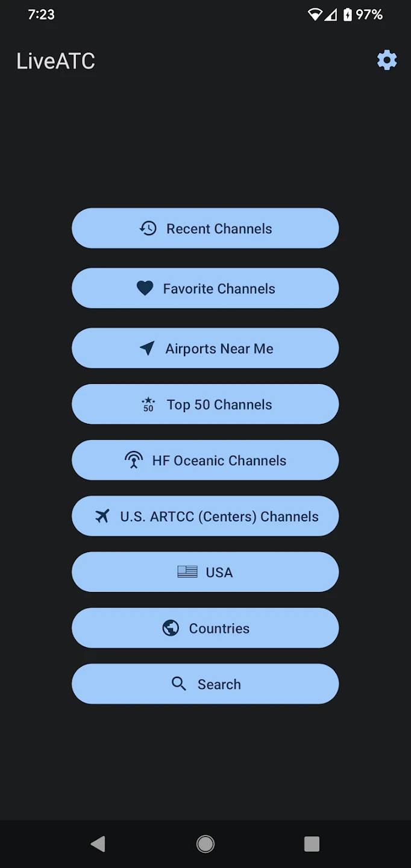The height and width of the screenshot is (868, 411).
Task: Tap the location arrow icon
Action: click(147, 348)
